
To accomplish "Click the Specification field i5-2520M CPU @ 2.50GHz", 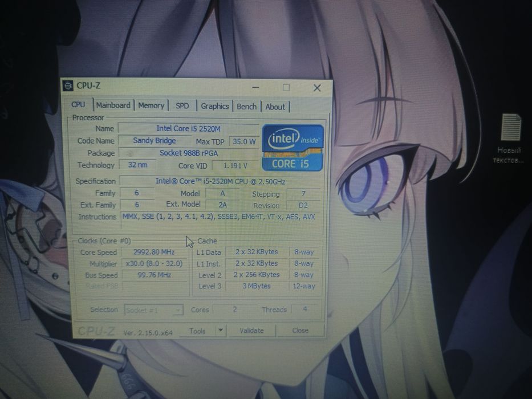I will [x=220, y=181].
